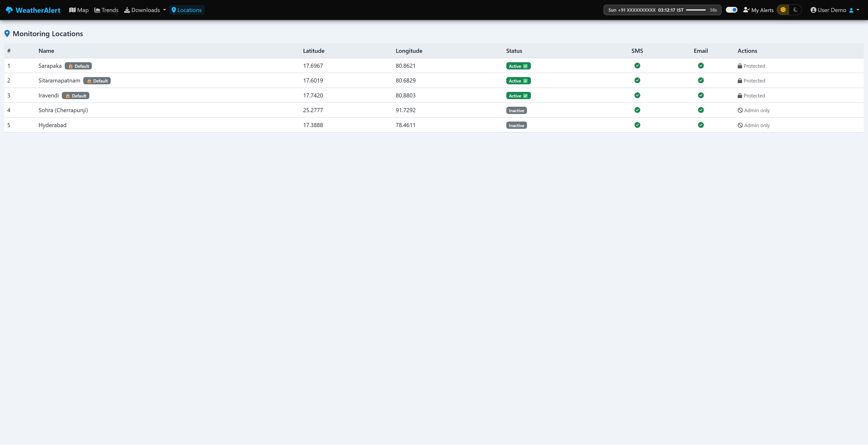Switch to light theme sun icon
This screenshot has height=445, width=868.
(783, 10)
